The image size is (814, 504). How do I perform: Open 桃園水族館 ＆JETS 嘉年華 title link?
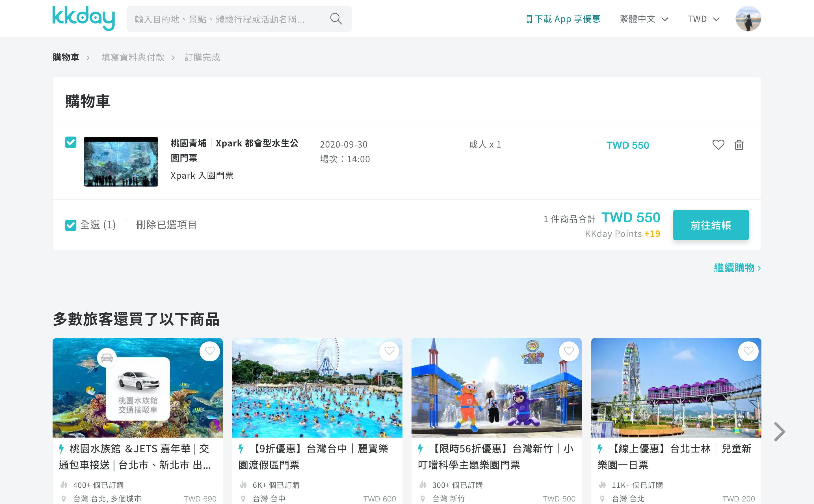click(135, 457)
